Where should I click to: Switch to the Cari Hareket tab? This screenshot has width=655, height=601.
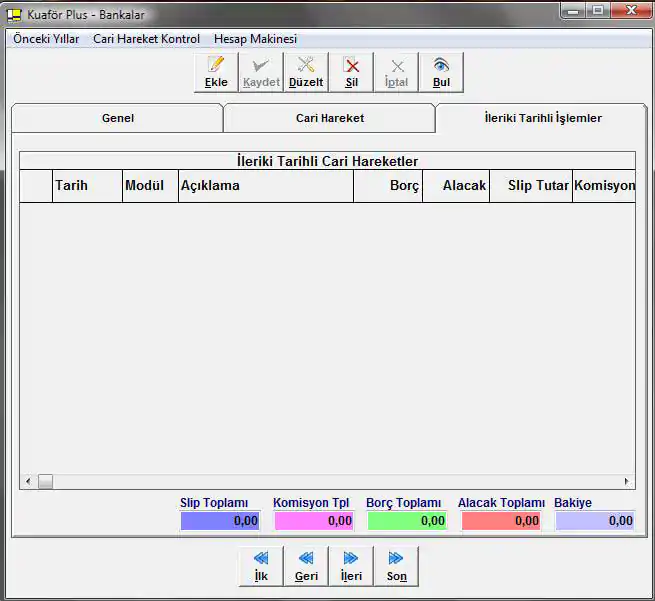point(330,118)
